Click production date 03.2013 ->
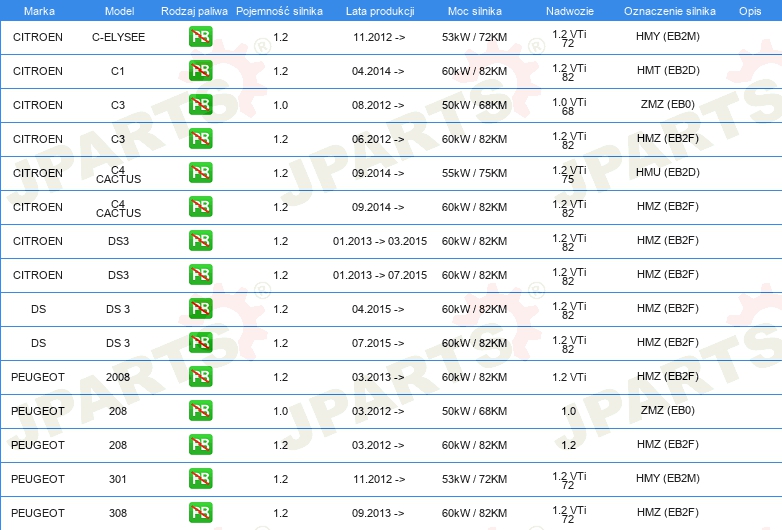Viewport: 782px width, 530px height. [x=378, y=377]
